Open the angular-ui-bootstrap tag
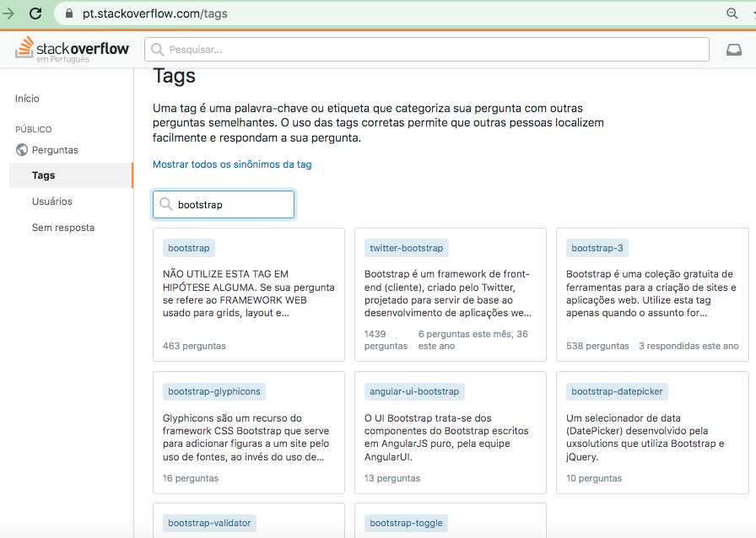756x538 pixels. click(414, 391)
